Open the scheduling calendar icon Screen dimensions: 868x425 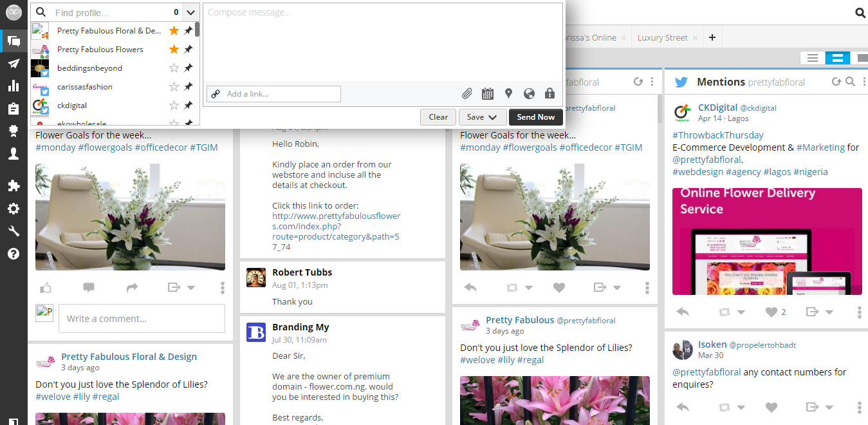coord(488,94)
